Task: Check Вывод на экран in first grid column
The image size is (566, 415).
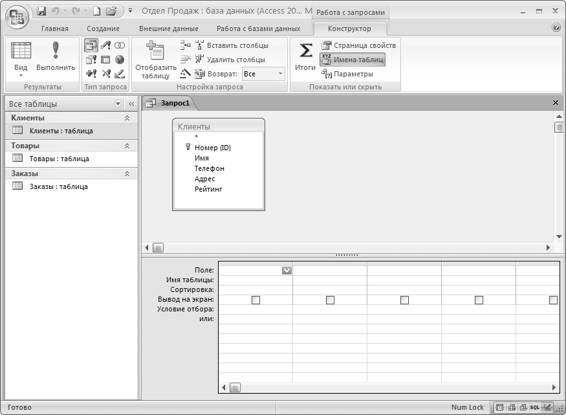Action: (x=256, y=300)
